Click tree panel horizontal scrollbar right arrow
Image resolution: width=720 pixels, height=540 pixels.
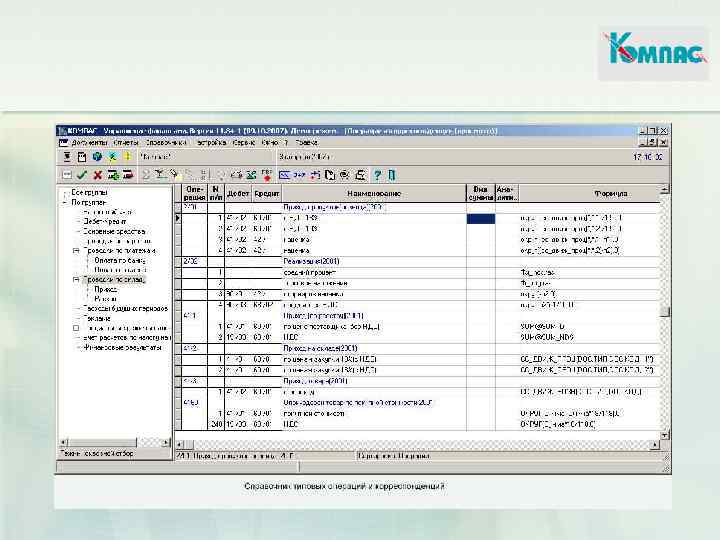165,442
